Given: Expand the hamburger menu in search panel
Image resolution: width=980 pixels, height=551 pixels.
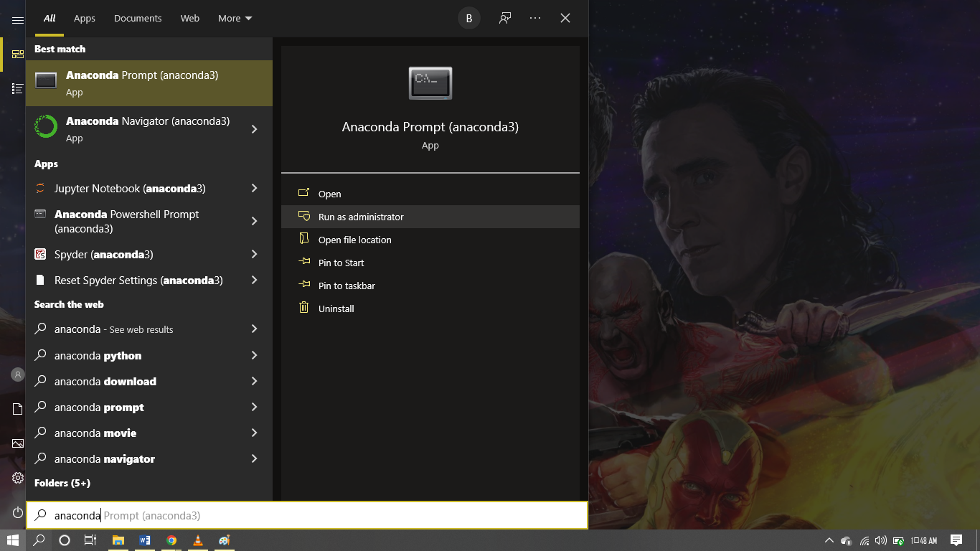Looking at the screenshot, I should click(18, 20).
